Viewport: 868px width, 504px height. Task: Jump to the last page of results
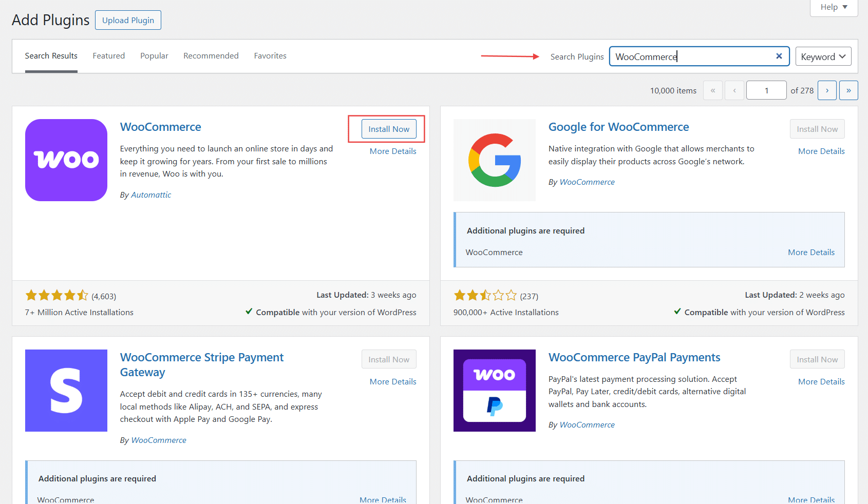[848, 90]
